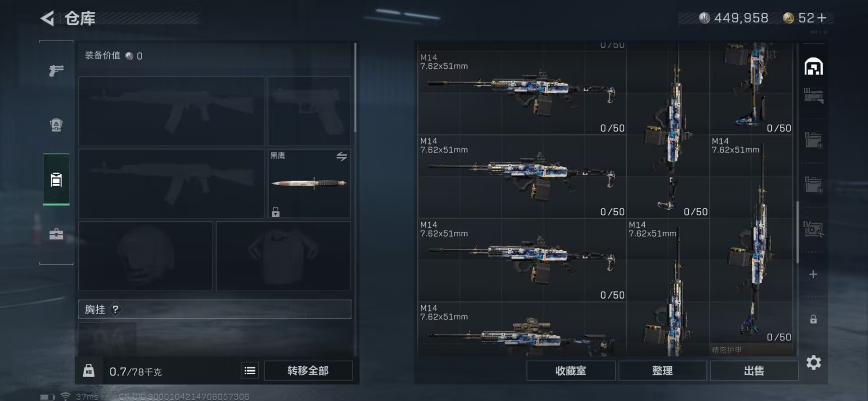Add currency with the plus next to 52
Viewport: 868px width, 401px height.
pyautogui.click(x=822, y=18)
